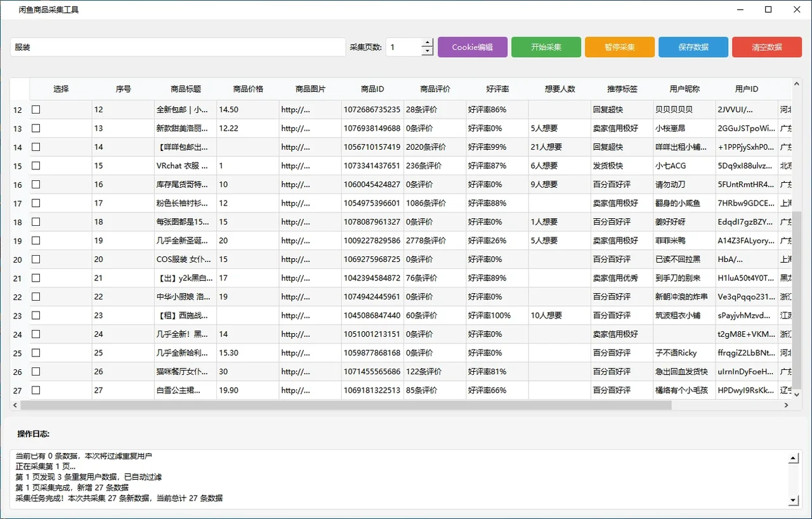Click the horizontal scrollbar thumb
Screen dimensions: 812x519
[346, 405]
